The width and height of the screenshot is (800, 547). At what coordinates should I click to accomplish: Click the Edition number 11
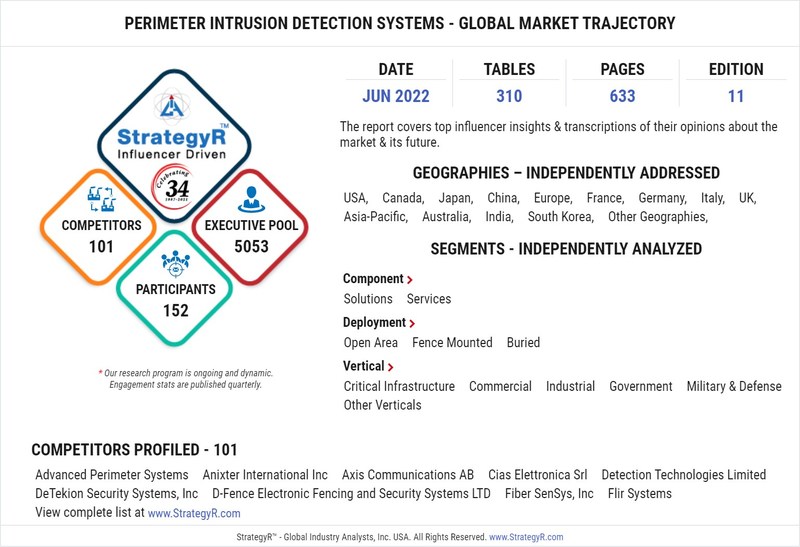point(735,98)
